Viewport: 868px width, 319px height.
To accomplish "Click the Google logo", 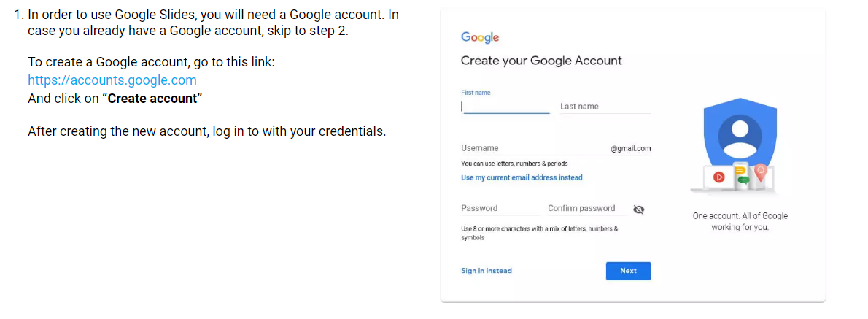I will (480, 38).
